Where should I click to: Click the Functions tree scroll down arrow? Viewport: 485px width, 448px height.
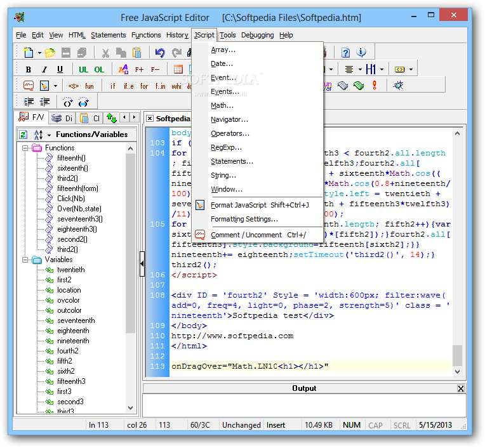click(131, 408)
